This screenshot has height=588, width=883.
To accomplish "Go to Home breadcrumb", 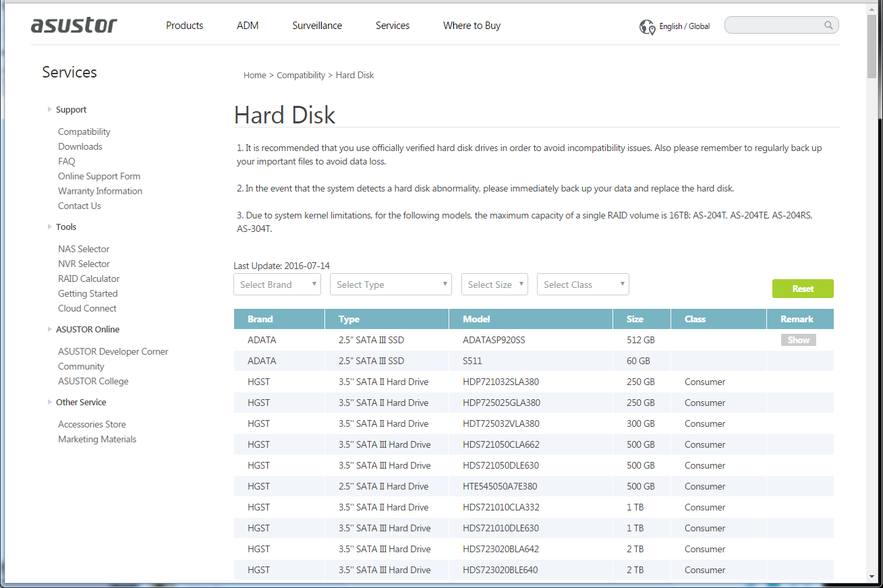I will pyautogui.click(x=255, y=76).
